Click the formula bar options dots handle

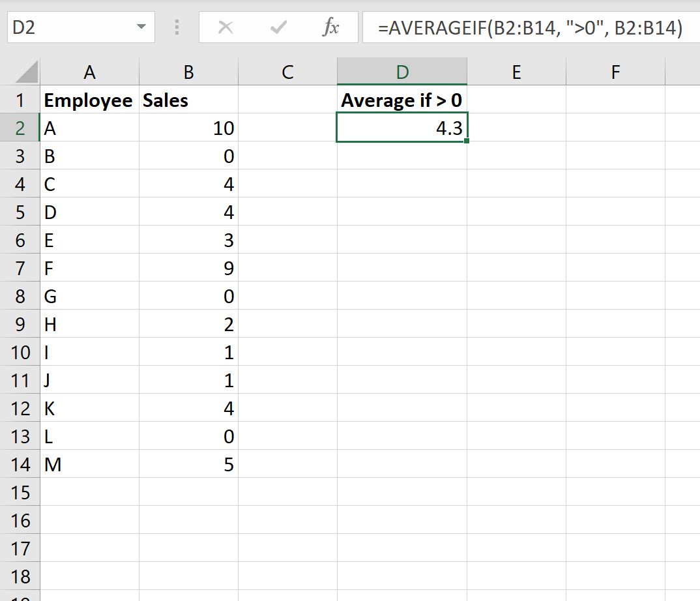177,27
